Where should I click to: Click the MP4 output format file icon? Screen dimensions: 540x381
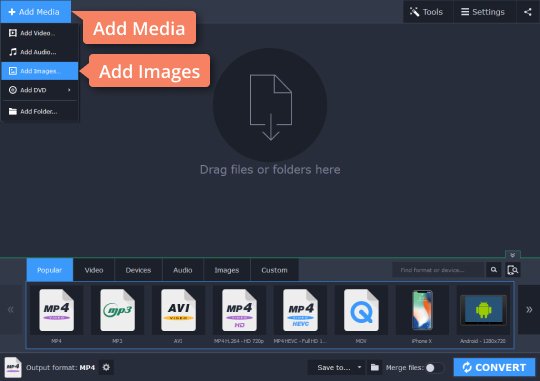point(13,367)
